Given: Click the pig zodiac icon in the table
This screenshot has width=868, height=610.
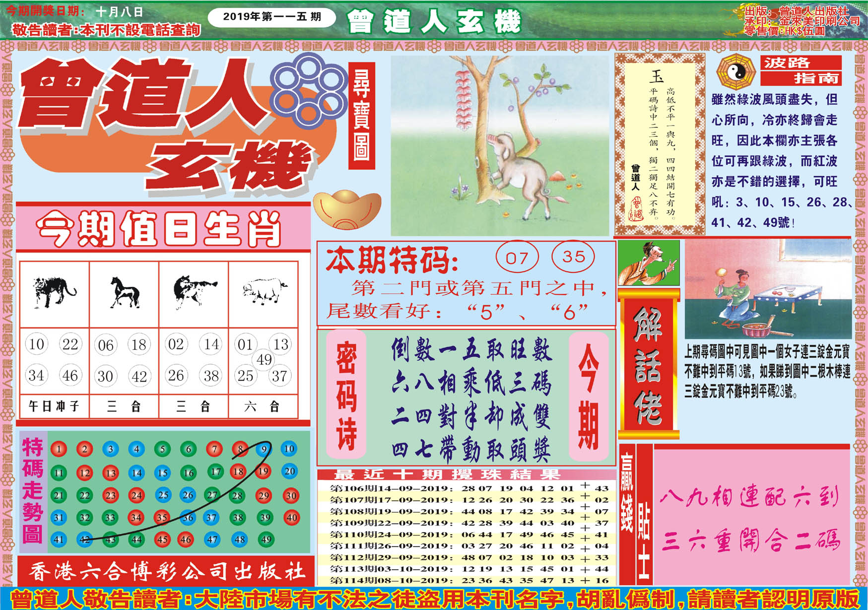Looking at the screenshot, I should tap(264, 291).
